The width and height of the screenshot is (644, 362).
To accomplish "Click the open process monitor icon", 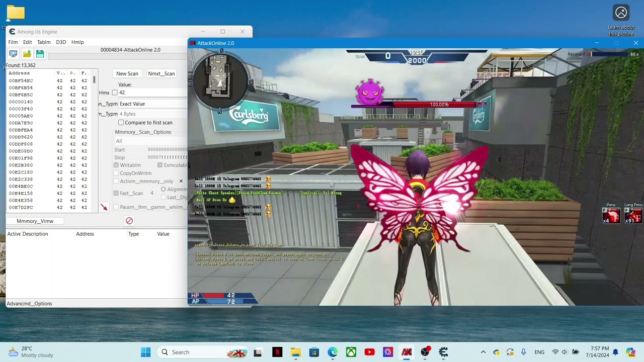I will 13,54.
